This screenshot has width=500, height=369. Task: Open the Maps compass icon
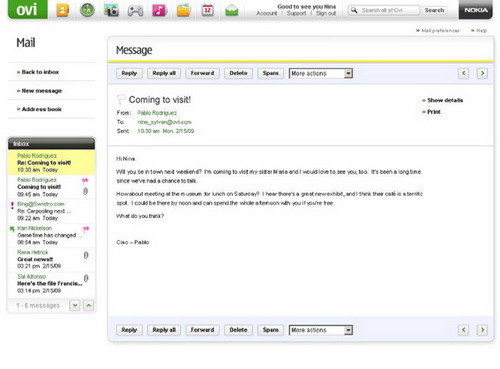(87, 10)
